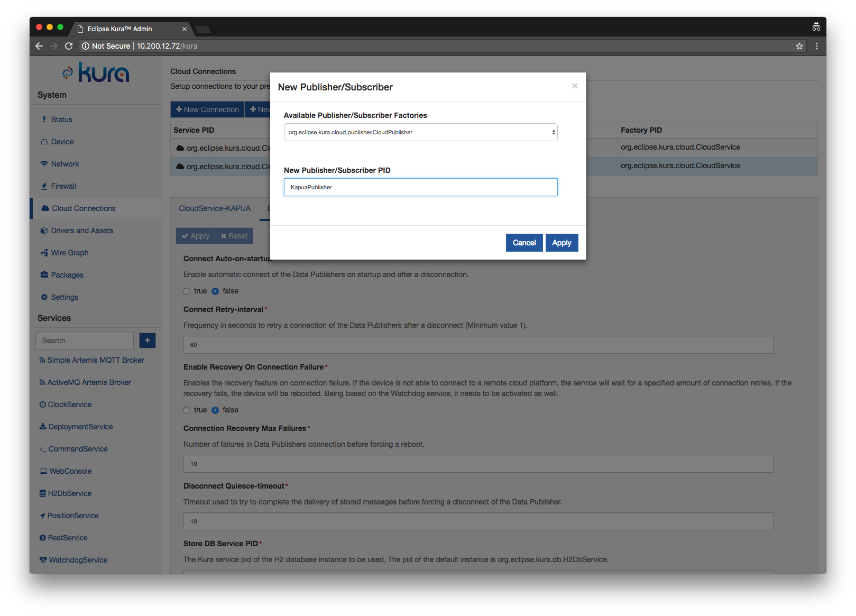
Task: Click the Drivers and Assets cube icon
Action: tap(44, 231)
